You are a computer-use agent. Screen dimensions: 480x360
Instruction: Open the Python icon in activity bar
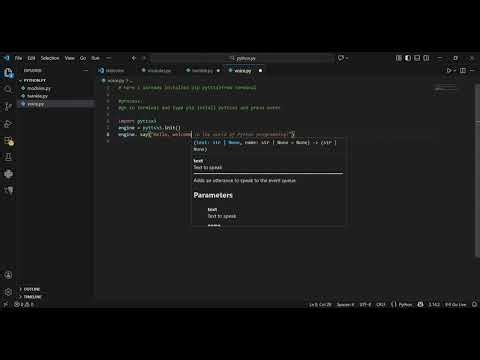8,174
